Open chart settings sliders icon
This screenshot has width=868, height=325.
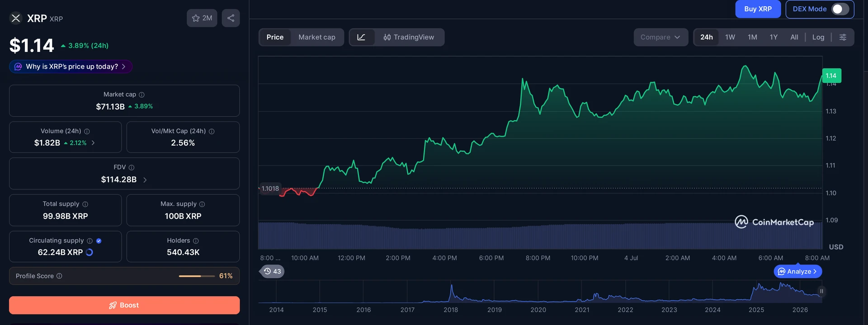843,37
